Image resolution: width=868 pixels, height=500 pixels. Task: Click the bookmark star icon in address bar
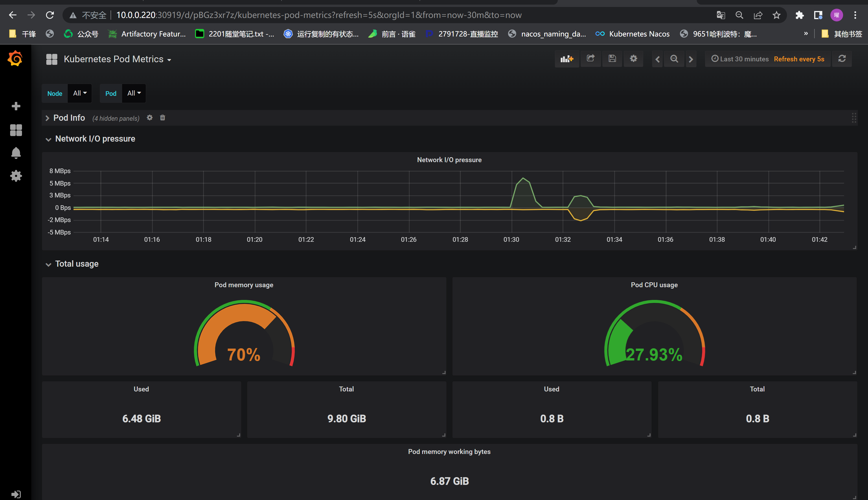776,15
